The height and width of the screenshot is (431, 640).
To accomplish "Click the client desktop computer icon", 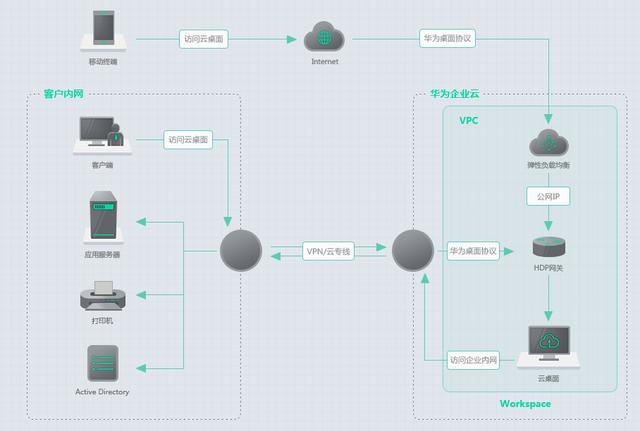I will 102,135.
